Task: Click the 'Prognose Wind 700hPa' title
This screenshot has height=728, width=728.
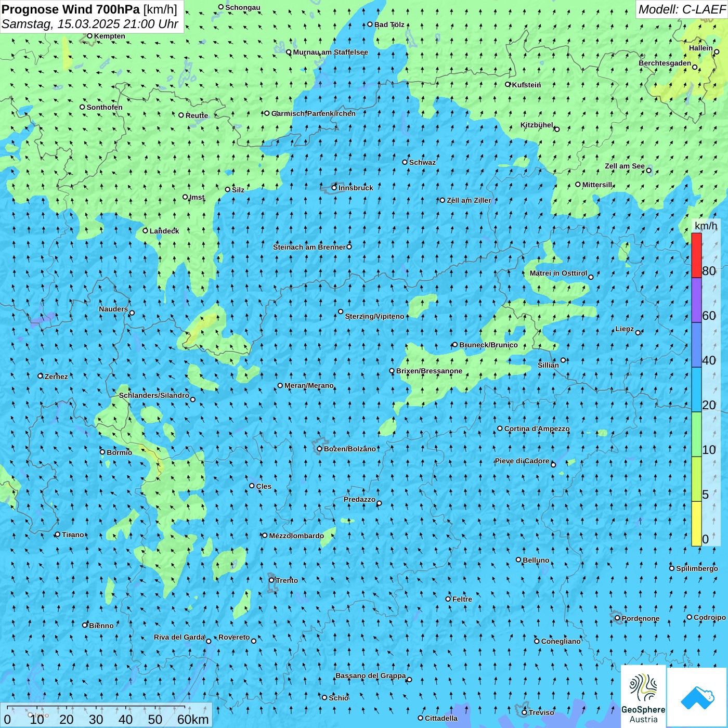Action: (71, 9)
